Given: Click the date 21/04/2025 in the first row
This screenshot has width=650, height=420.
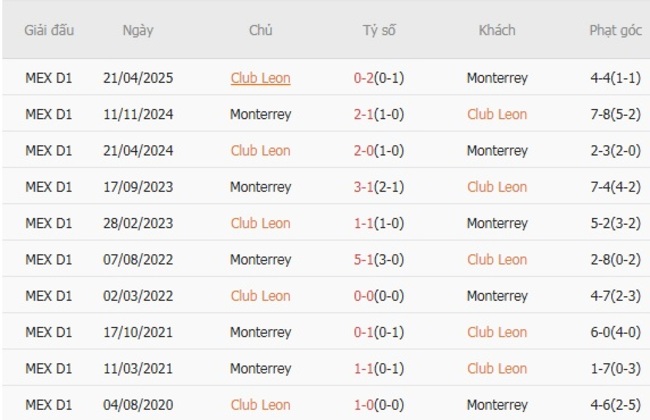Looking at the screenshot, I should pyautogui.click(x=138, y=78).
